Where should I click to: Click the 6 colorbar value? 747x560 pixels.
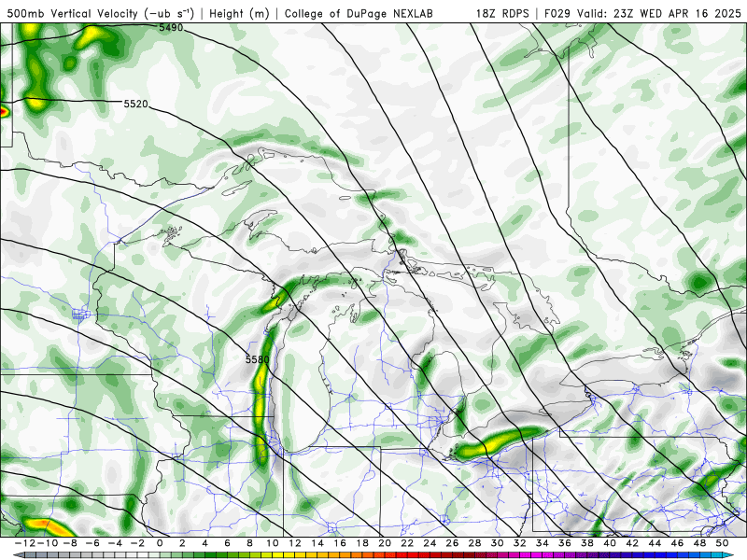[x=227, y=543]
